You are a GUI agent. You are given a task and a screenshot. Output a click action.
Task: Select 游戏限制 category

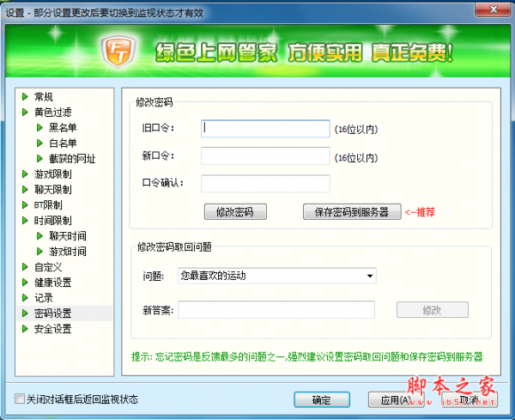[x=53, y=173]
